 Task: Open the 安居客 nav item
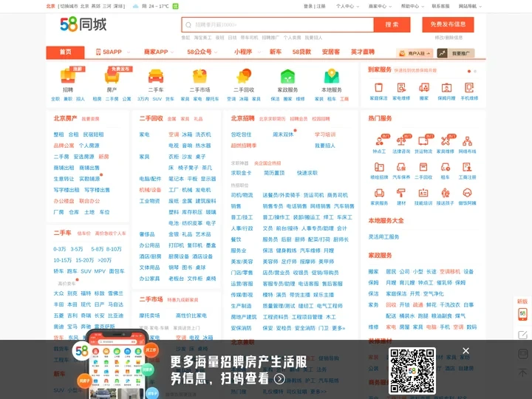click(x=331, y=52)
